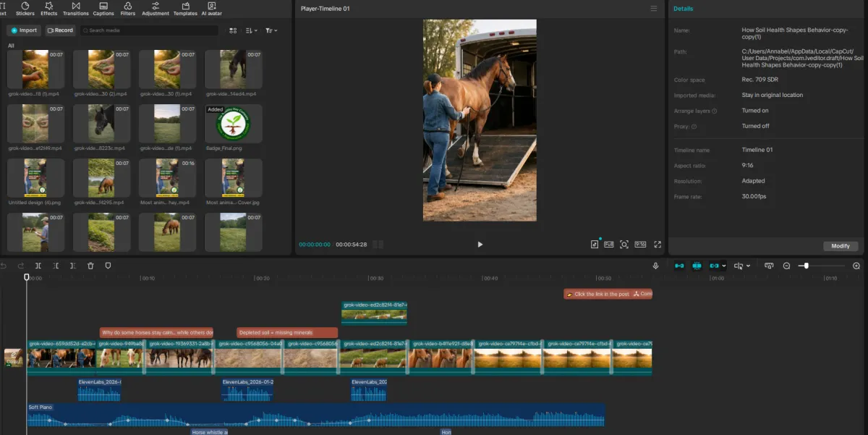Toggle auto snapping in the timeline
Screen dimensions: 868x435
[x=697, y=266]
